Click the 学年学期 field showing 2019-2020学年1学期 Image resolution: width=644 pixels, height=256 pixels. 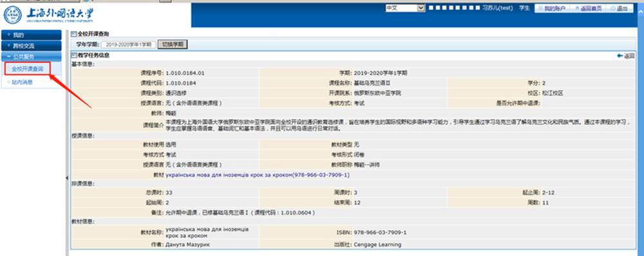click(129, 44)
